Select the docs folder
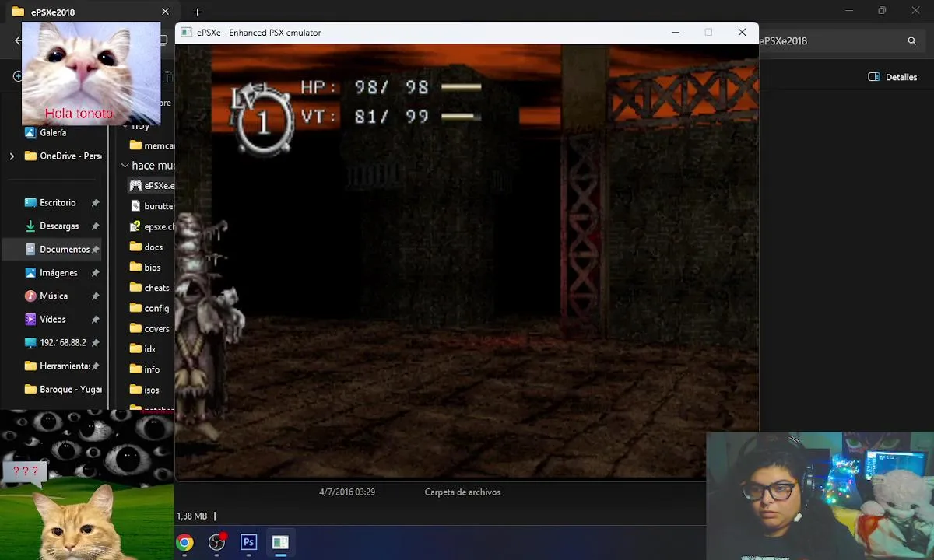The height and width of the screenshot is (560, 934). pos(146,247)
